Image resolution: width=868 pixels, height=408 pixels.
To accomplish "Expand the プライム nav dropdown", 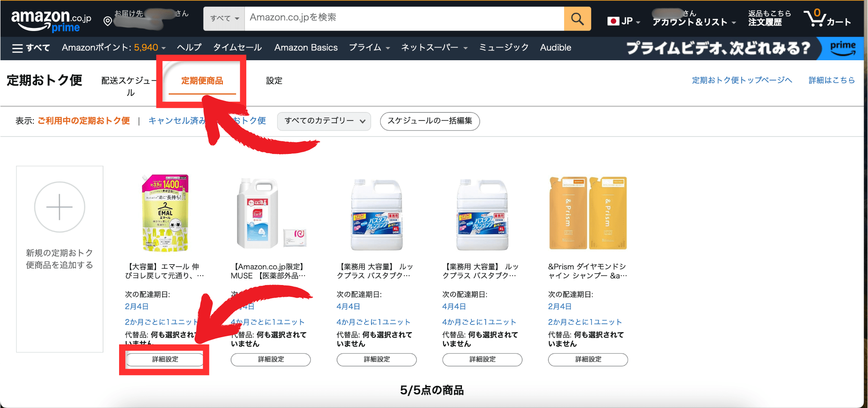I will coord(369,48).
